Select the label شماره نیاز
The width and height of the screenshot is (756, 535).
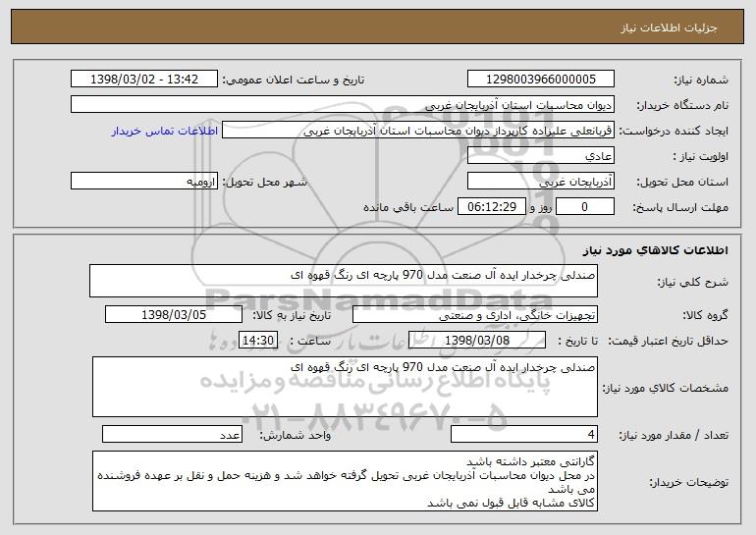coord(701,80)
